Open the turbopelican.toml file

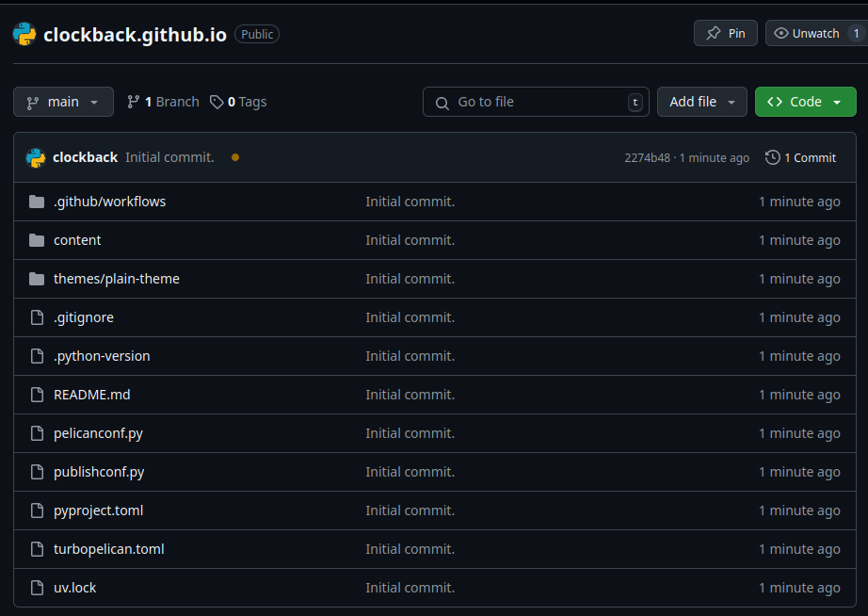pos(109,549)
